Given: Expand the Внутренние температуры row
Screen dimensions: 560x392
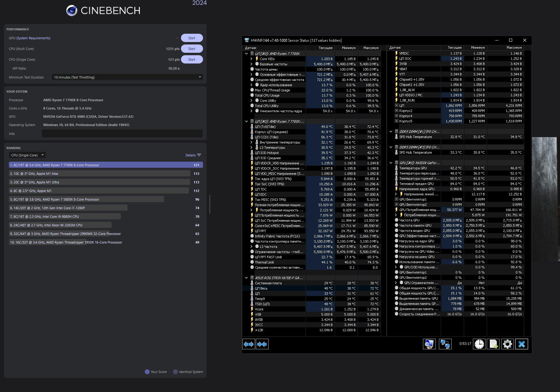Looking at the screenshot, I should 251,142.
